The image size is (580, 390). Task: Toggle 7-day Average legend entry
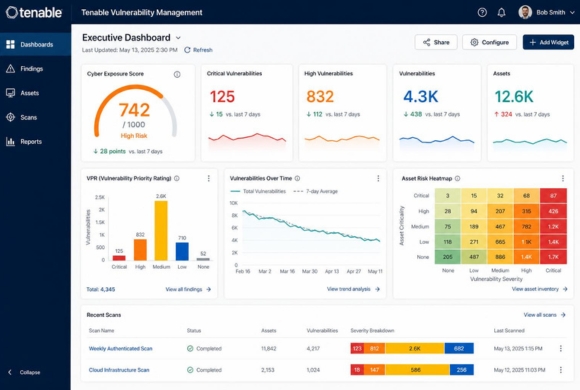click(x=315, y=191)
